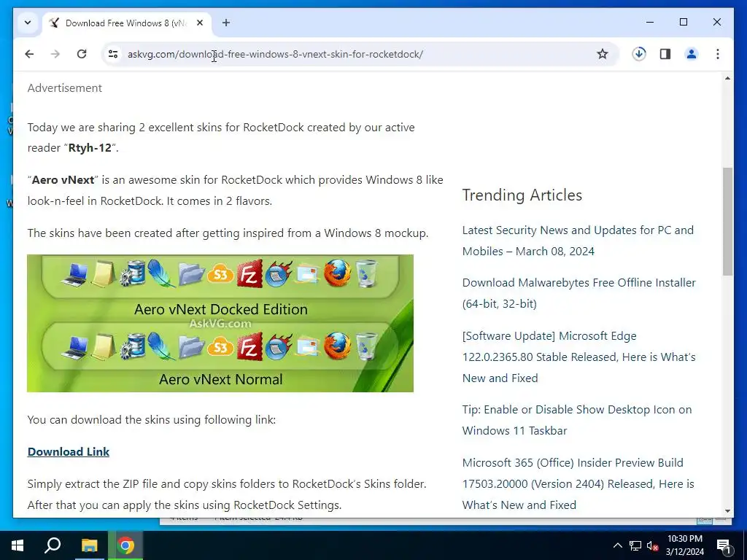The height and width of the screenshot is (560, 747).
Task: Bookmark this page with star icon
Action: (x=602, y=54)
